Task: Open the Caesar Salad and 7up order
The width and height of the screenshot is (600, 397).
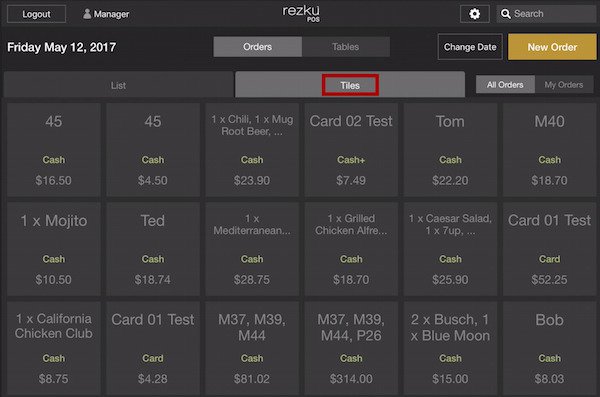Action: [450, 249]
